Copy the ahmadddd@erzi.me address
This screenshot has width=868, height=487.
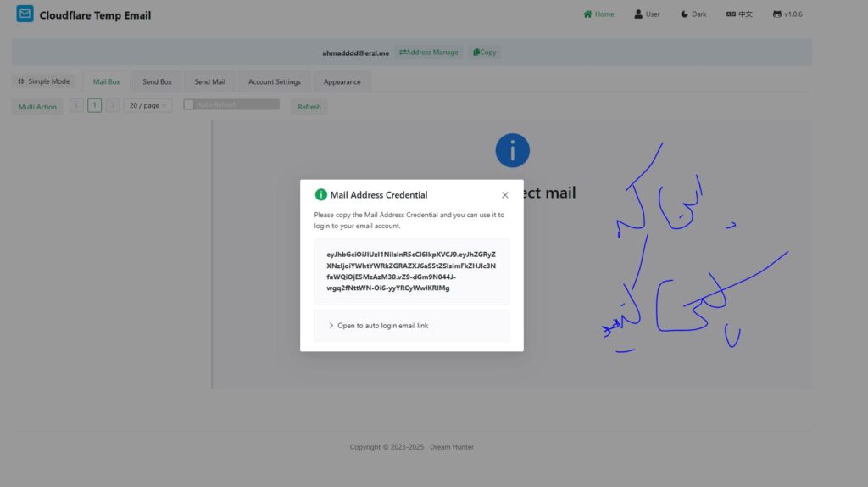(484, 52)
